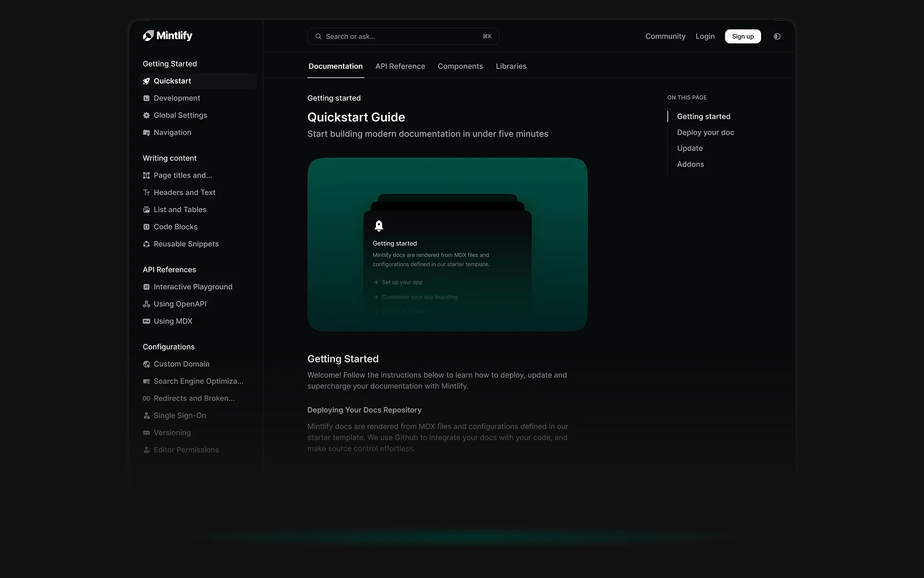Click the Redirects and Broken links icon

pyautogui.click(x=146, y=398)
